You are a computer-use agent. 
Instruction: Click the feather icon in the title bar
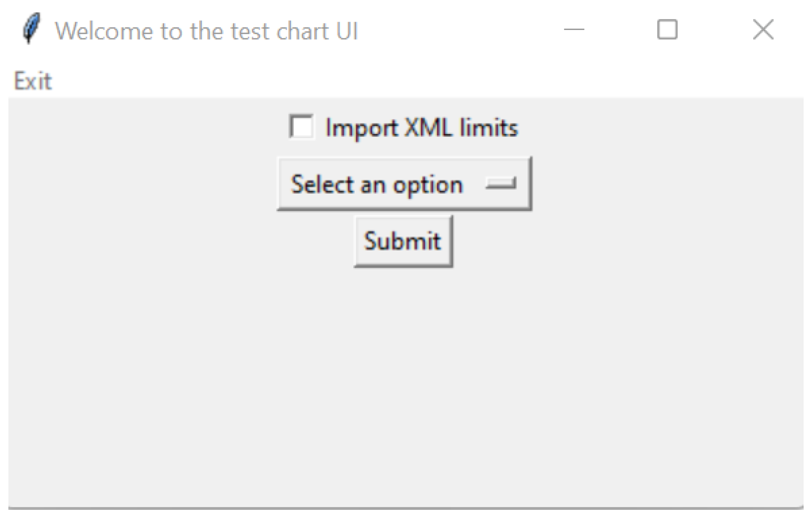tap(31, 29)
